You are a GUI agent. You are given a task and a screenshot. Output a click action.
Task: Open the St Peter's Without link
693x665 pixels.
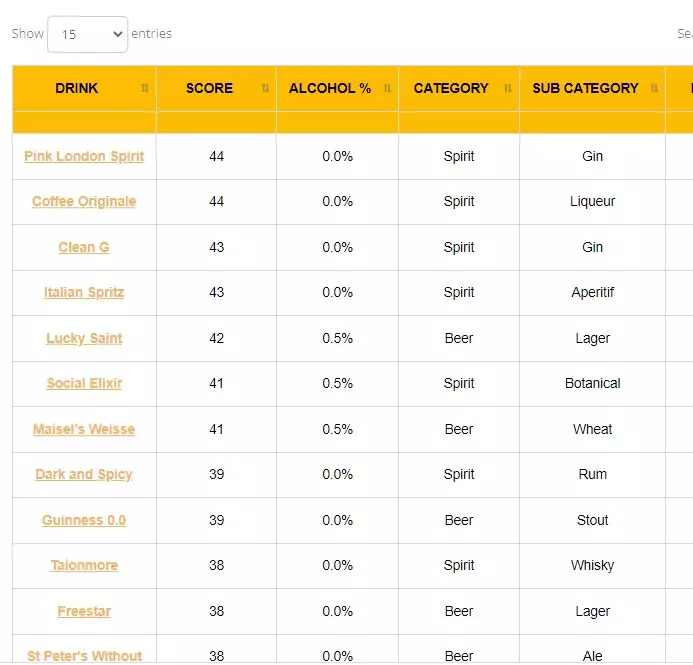coord(84,656)
